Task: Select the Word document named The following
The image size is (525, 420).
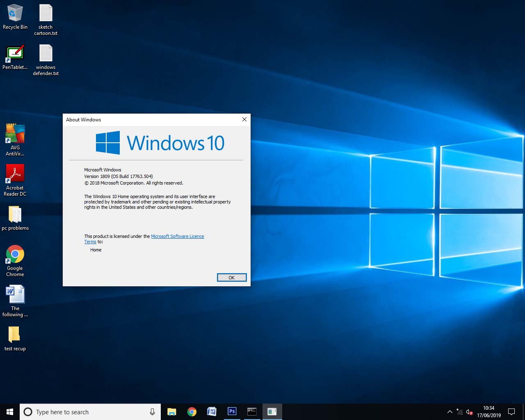Action: 15,301
